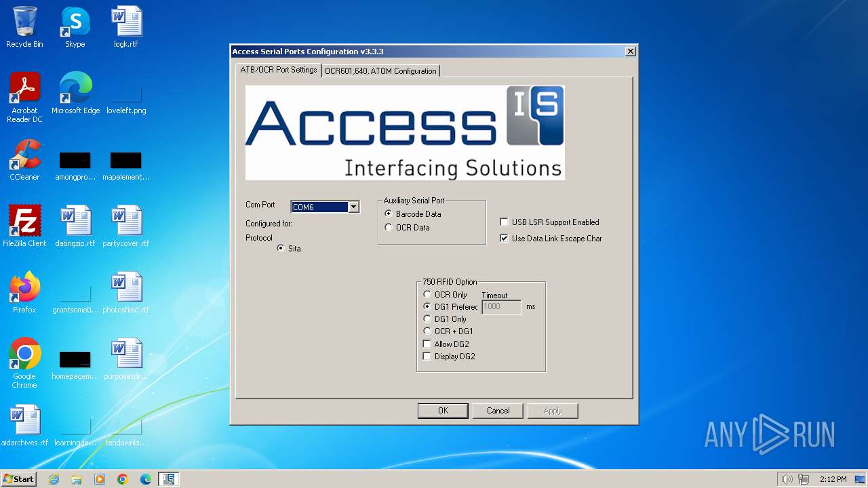Viewport: 868px width, 488px height.
Task: Click the 2:12 PM system clock
Action: click(833, 479)
